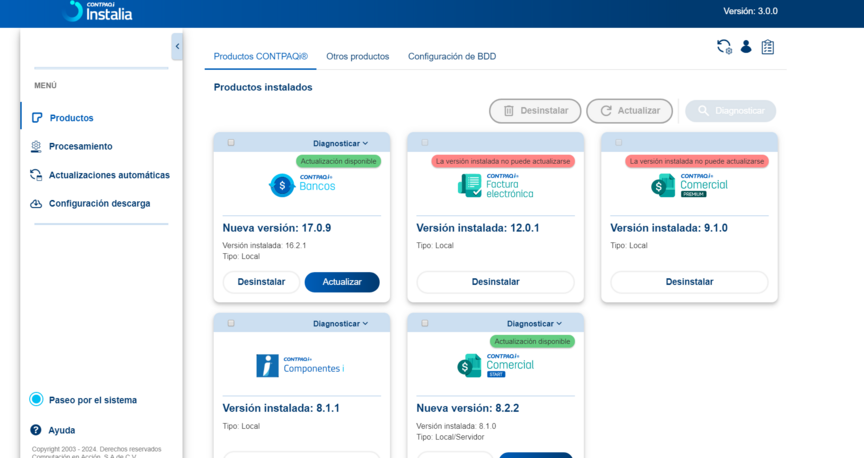Click the Actualizaciones automáticas icon

pyautogui.click(x=36, y=175)
